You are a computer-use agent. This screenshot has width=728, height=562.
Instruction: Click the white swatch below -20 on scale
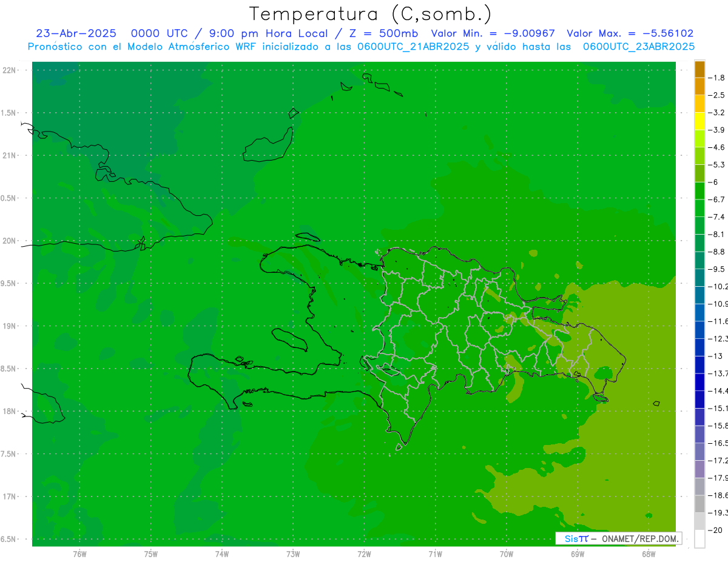699,539
